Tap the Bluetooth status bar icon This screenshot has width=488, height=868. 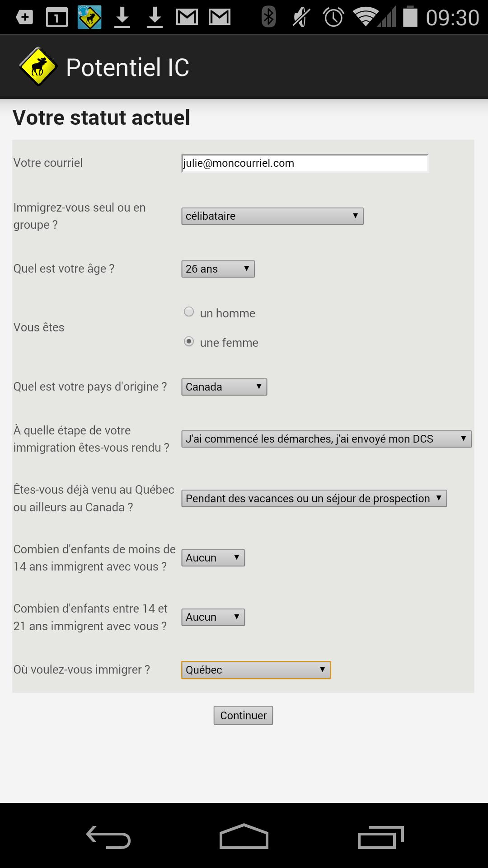point(268,17)
